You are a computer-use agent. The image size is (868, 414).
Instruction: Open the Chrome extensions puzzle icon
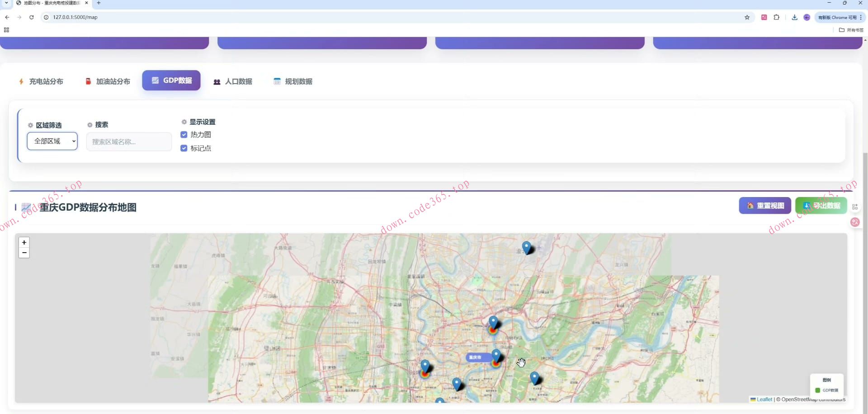click(x=776, y=17)
